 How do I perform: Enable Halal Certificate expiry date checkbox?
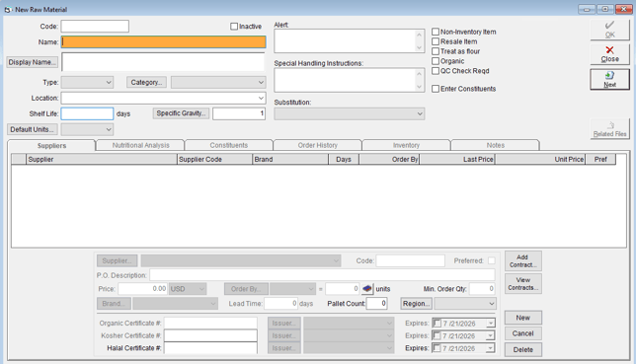tap(437, 348)
